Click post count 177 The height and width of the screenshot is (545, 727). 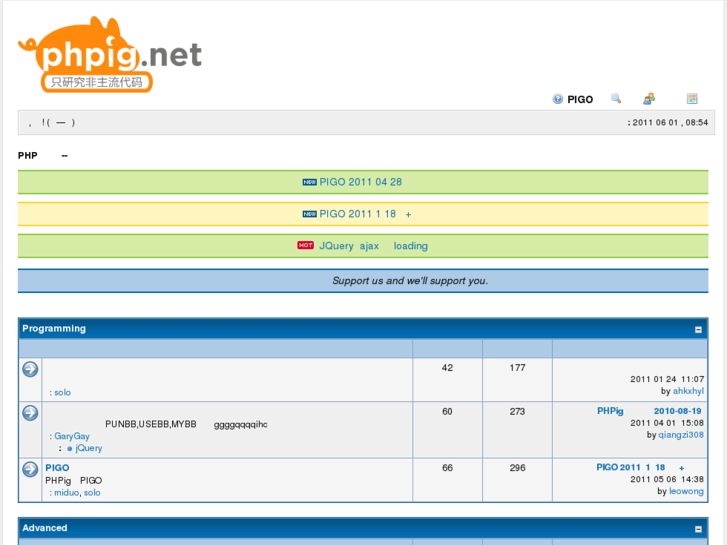(x=517, y=368)
